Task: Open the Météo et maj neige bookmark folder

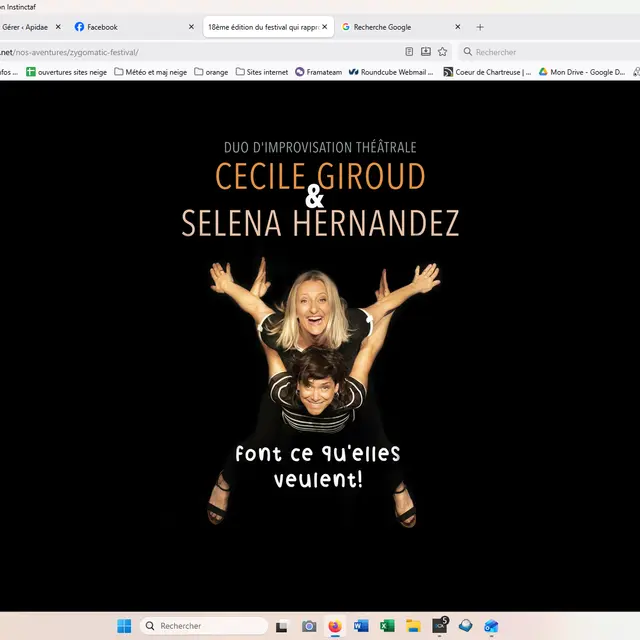Action: click(151, 72)
